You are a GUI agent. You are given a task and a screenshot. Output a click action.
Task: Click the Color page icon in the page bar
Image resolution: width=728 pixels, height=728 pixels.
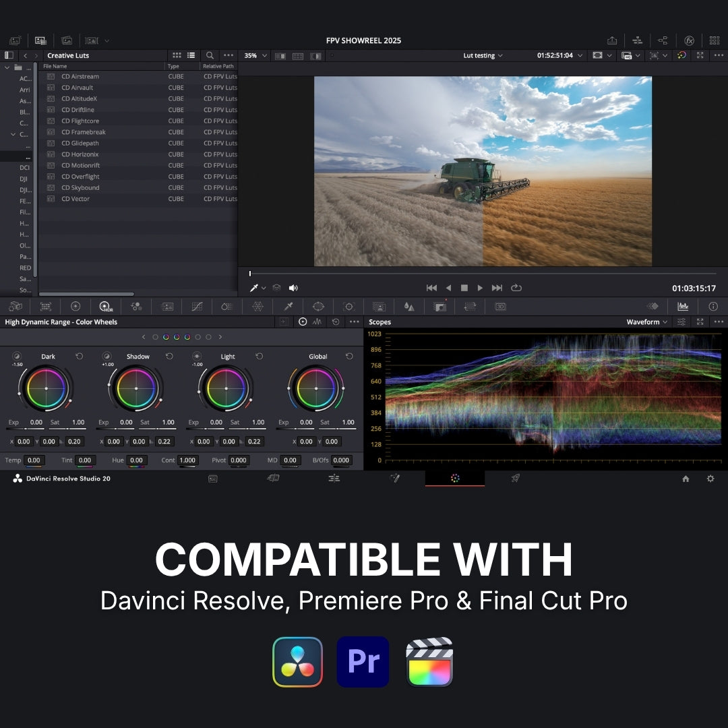455,478
